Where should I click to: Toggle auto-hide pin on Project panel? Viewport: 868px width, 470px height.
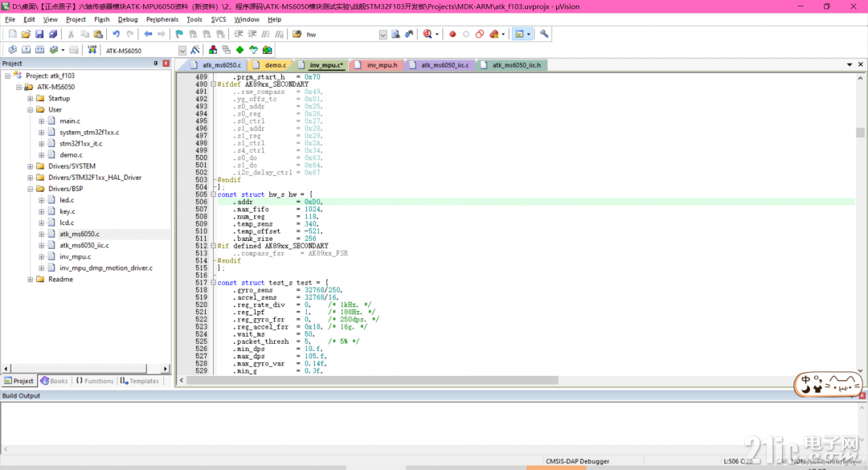click(156, 63)
